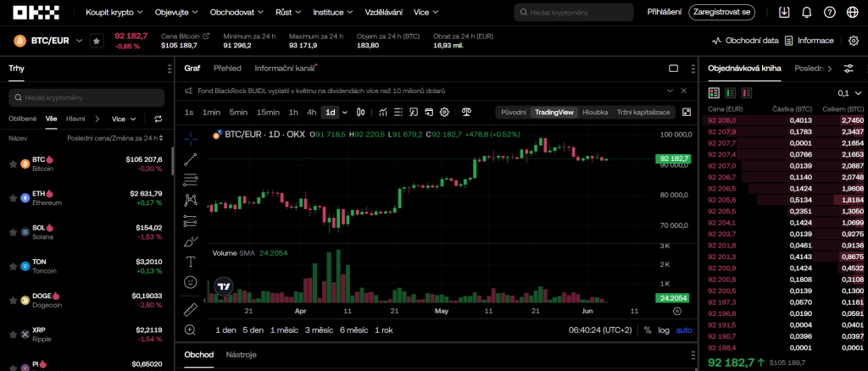
Task: Switch to Informační kanál tab
Action: [x=285, y=69]
